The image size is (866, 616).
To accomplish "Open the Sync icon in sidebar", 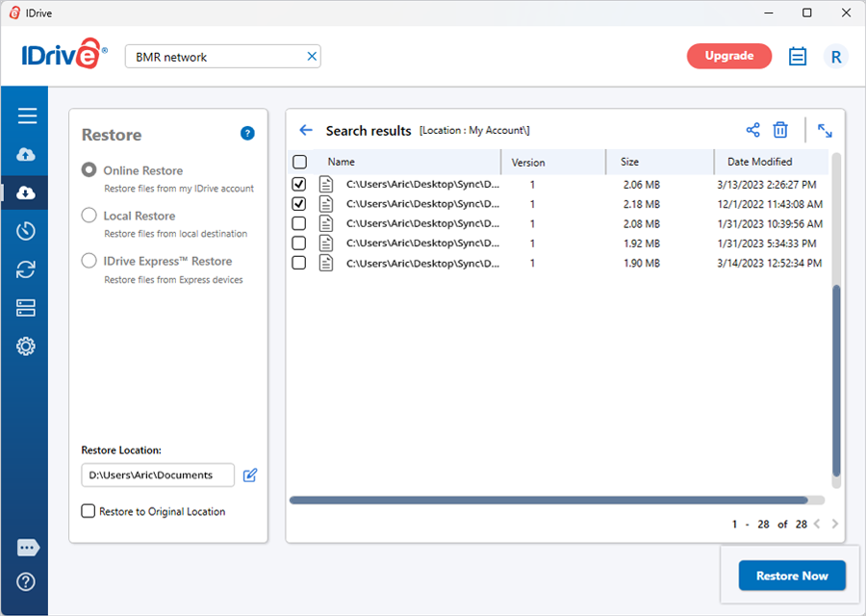I will (27, 269).
